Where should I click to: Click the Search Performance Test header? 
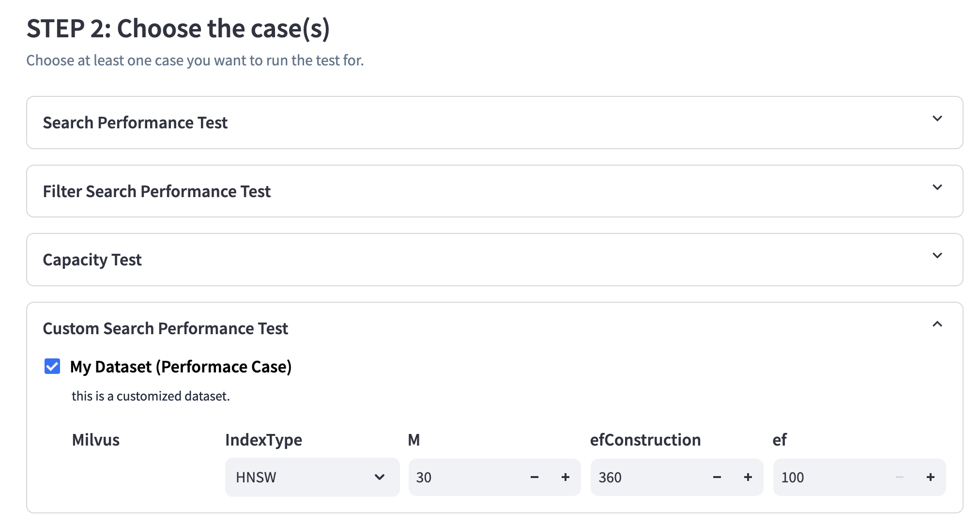(135, 123)
